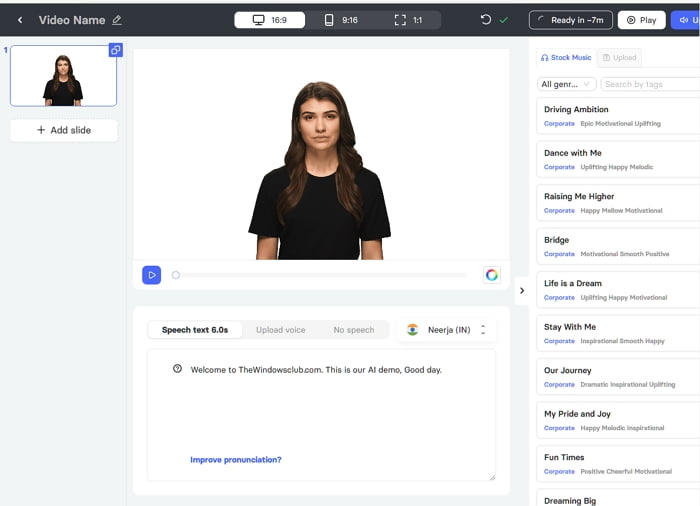Click the speech text help icon
Image resolution: width=700 pixels, height=506 pixels.
tap(177, 369)
